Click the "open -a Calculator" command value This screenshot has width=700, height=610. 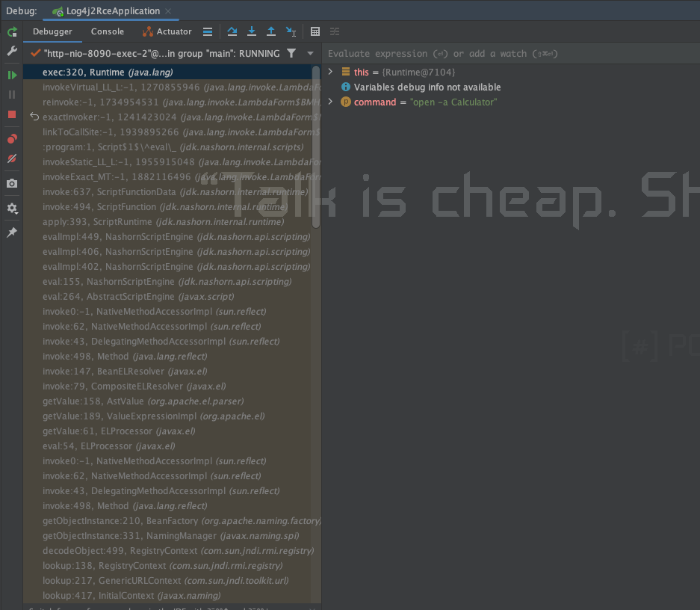pyautogui.click(x=453, y=102)
